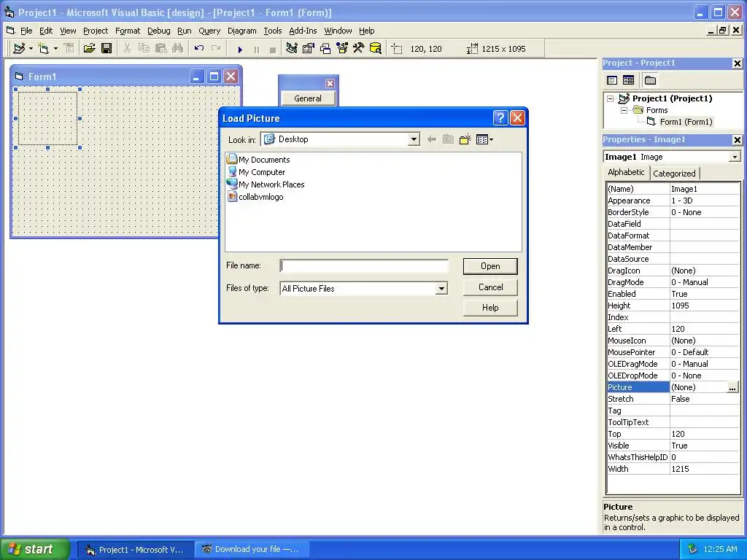Open the Debug menu
This screenshot has width=747, height=560.
coord(158,31)
